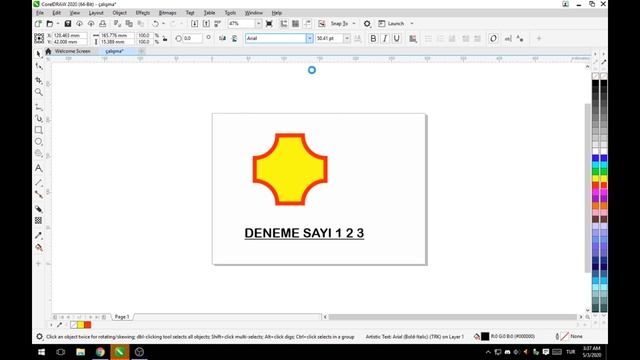This screenshot has width=640, height=360.
Task: Toggle mirror text vertically
Action: click(234, 38)
